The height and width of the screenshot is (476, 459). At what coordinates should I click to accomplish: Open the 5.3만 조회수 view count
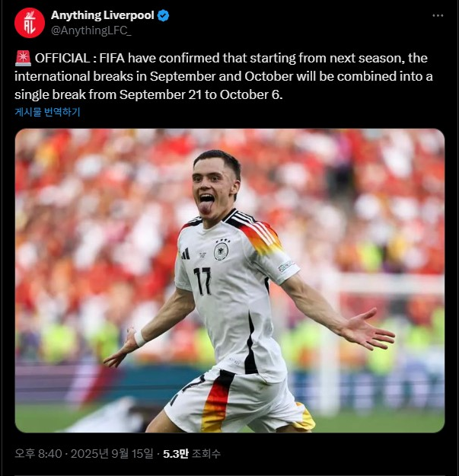192,454
